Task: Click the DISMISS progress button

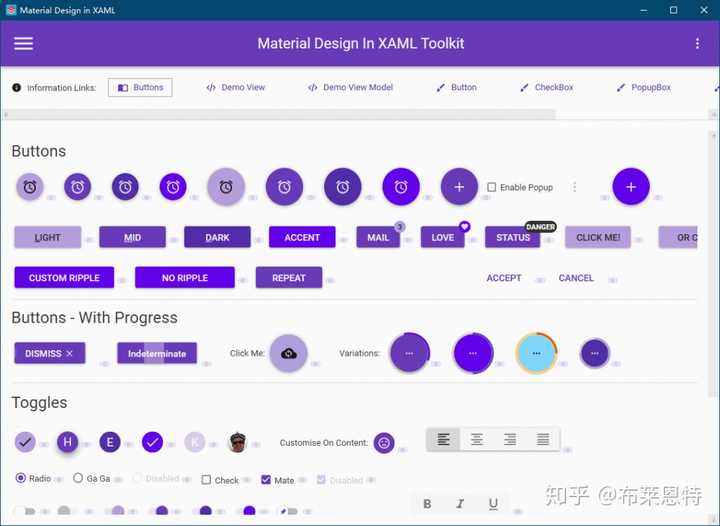Action: pos(50,353)
